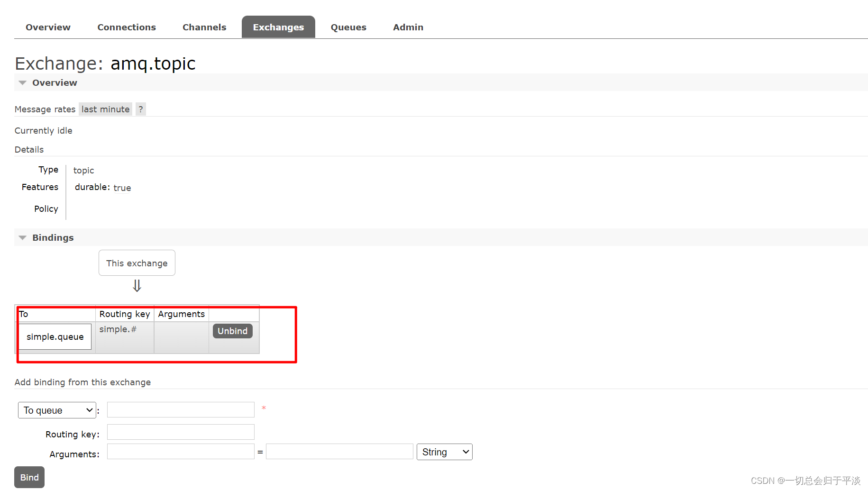Select the Exchanges tab
This screenshot has height=490, width=868.
(x=278, y=27)
